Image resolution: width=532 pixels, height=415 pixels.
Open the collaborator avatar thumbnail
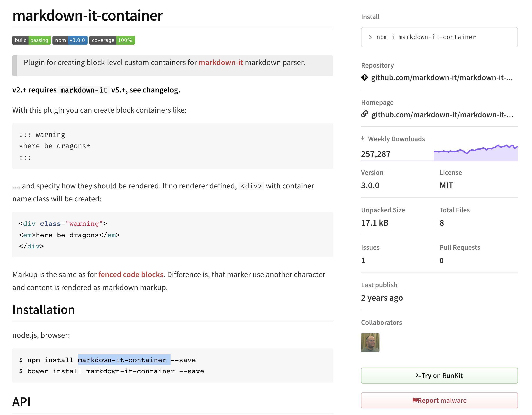370,342
